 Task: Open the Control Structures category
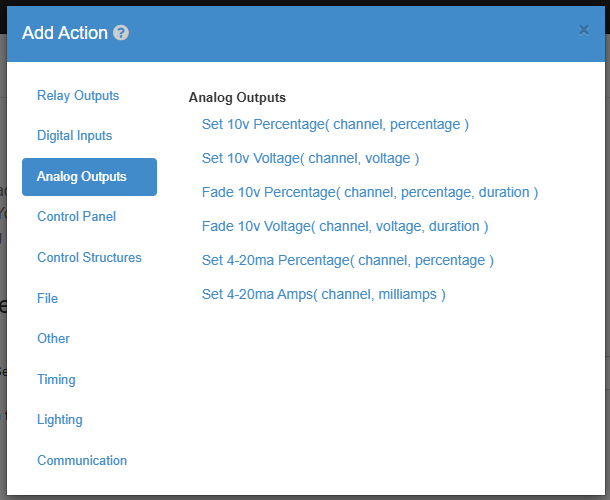click(89, 258)
